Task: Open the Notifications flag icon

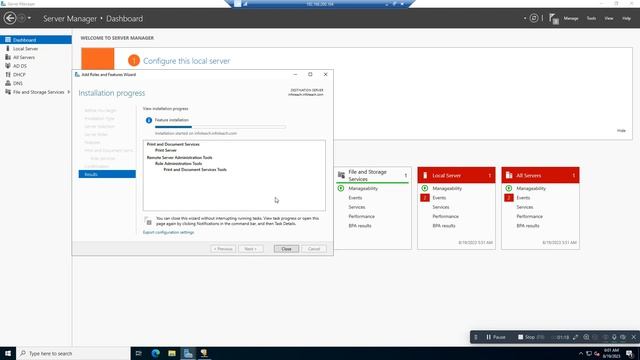Action: coord(553,19)
